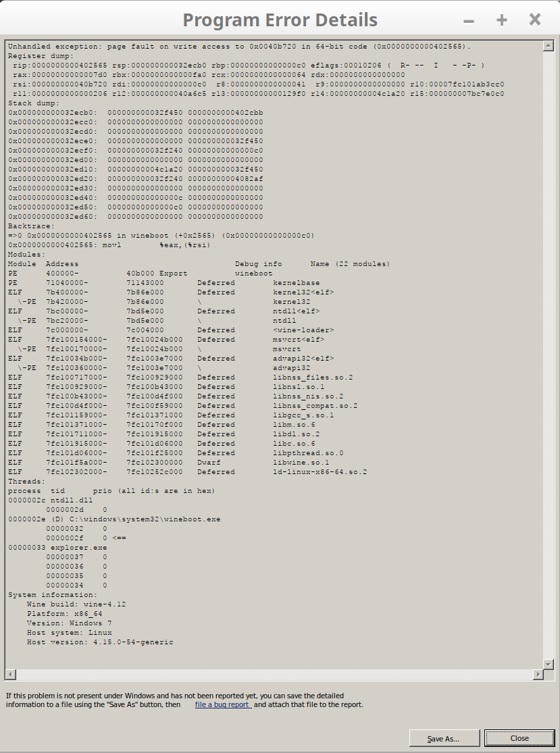Click the 'libgcc_s.so.1' module name
The height and width of the screenshot is (753, 560).
[x=303, y=415]
